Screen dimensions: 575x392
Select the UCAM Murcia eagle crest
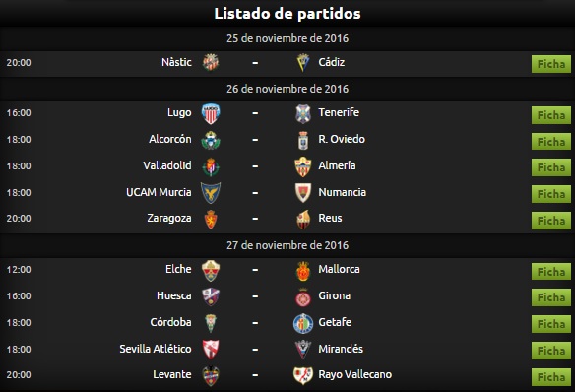click(211, 193)
